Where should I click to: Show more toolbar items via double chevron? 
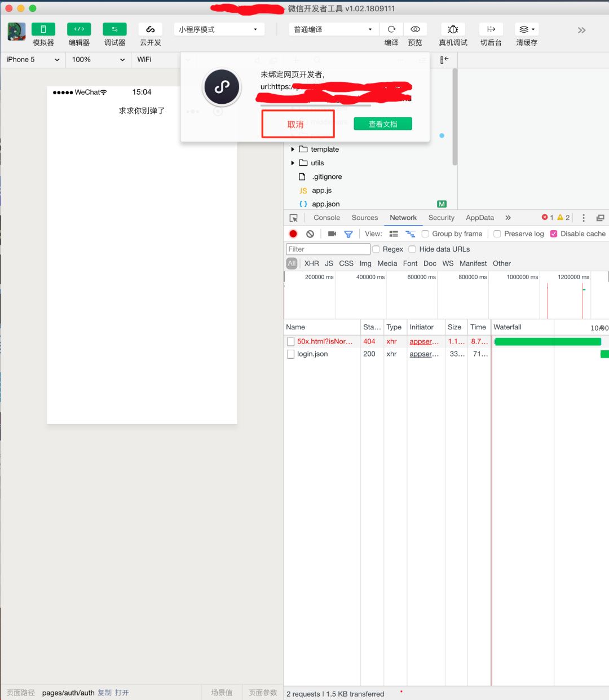tap(581, 30)
